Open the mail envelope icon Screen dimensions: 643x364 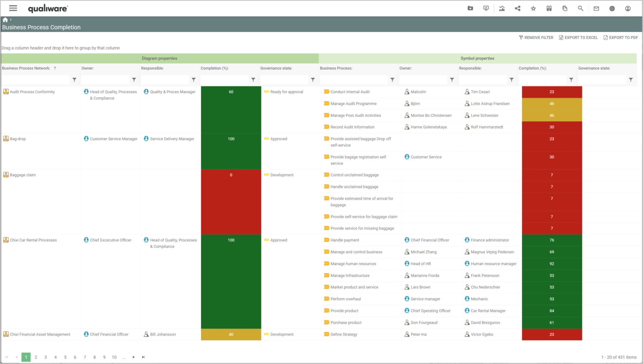596,8
